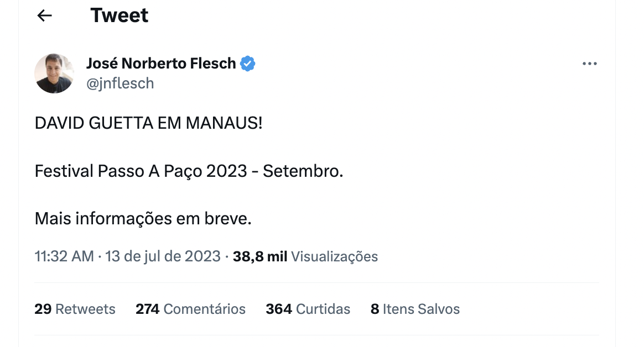
Task: Click the "Mais informações em breve." line
Action: point(143,219)
